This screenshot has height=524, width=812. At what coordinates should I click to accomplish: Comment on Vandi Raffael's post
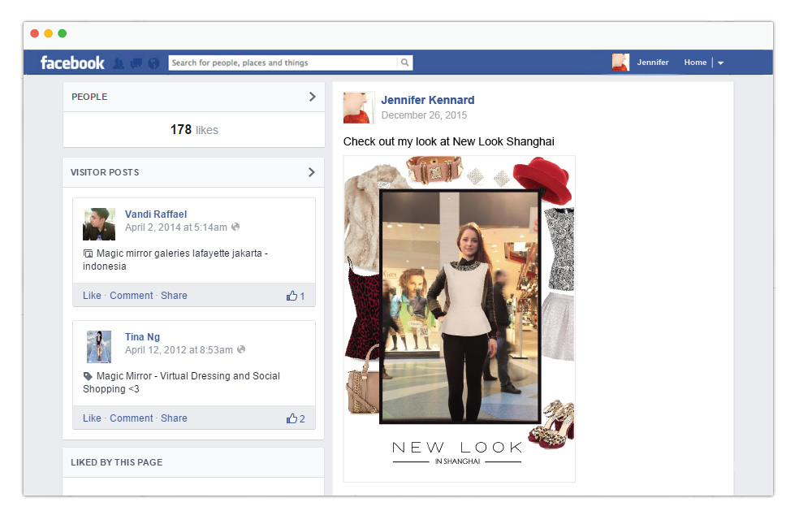[x=132, y=296]
